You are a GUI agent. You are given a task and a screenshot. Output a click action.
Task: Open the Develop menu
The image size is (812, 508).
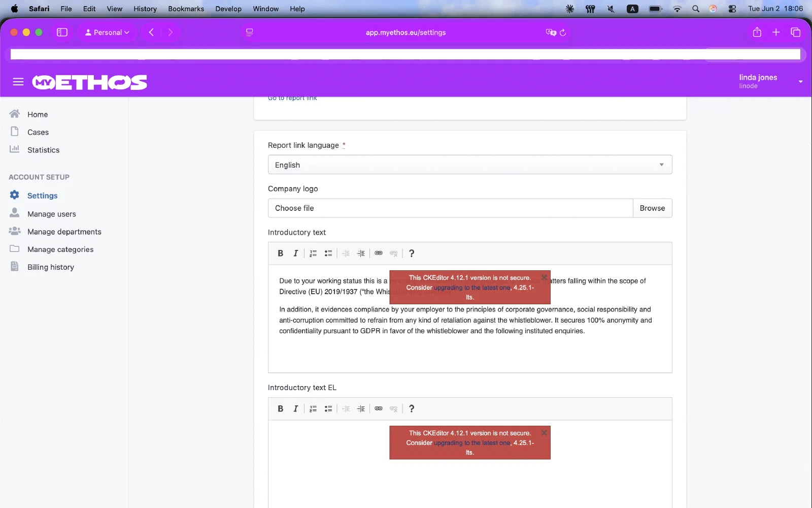click(x=228, y=9)
